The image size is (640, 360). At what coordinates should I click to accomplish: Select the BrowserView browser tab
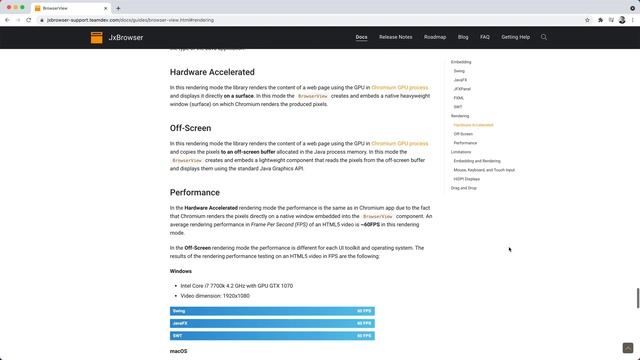[x=70, y=8]
